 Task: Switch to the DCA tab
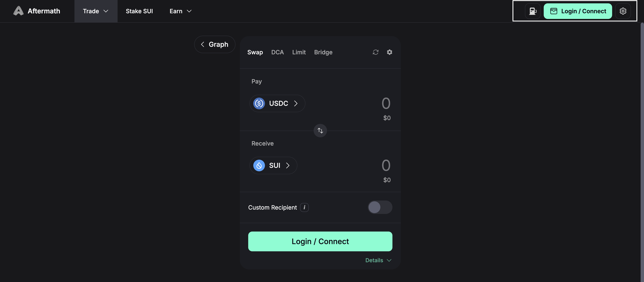click(278, 52)
